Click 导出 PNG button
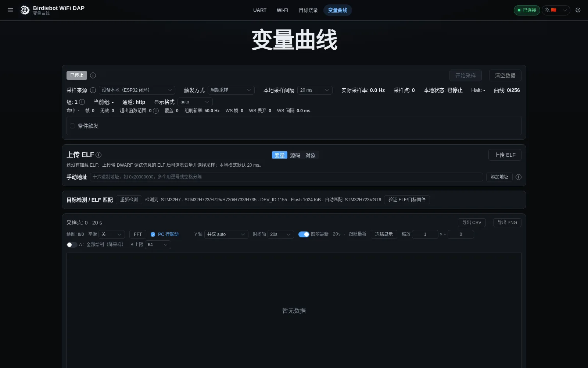 (507, 223)
